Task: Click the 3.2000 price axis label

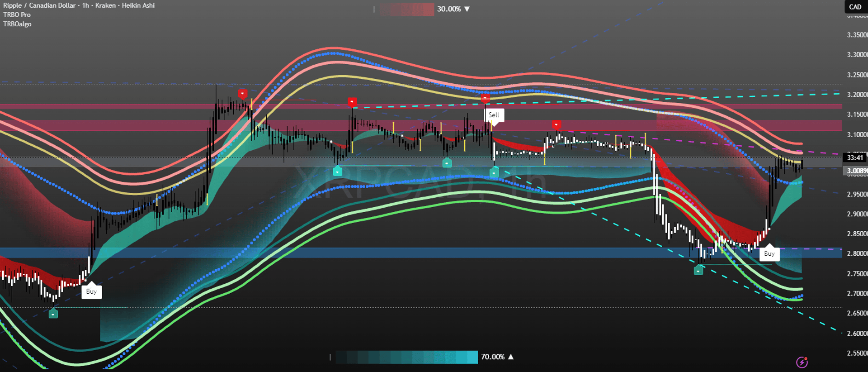Action: click(857, 95)
